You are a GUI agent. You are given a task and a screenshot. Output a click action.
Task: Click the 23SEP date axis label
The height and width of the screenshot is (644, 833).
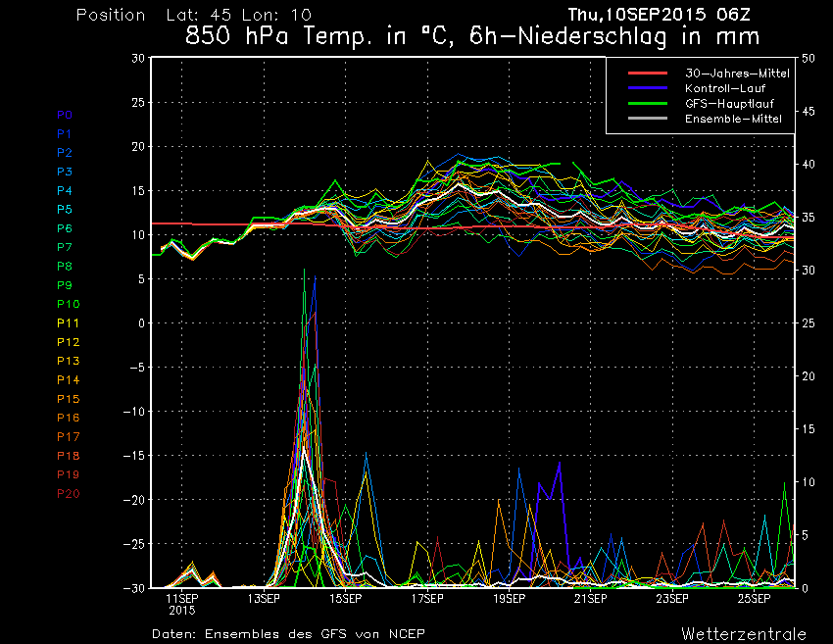pyautogui.click(x=672, y=598)
